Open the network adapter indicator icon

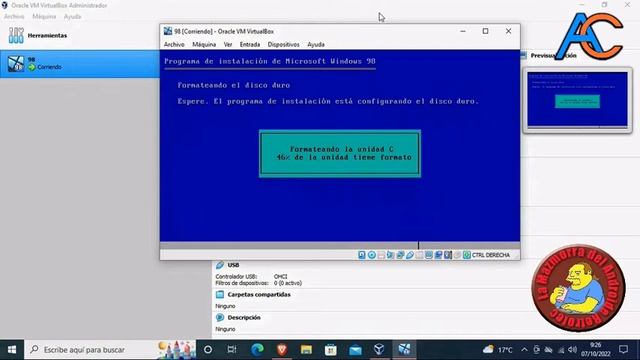pyautogui.click(x=400, y=255)
